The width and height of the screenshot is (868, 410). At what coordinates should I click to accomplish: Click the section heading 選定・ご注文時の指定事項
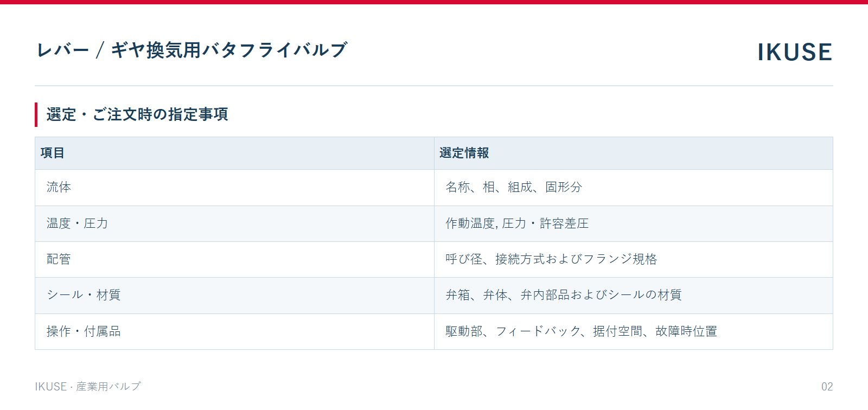137,114
